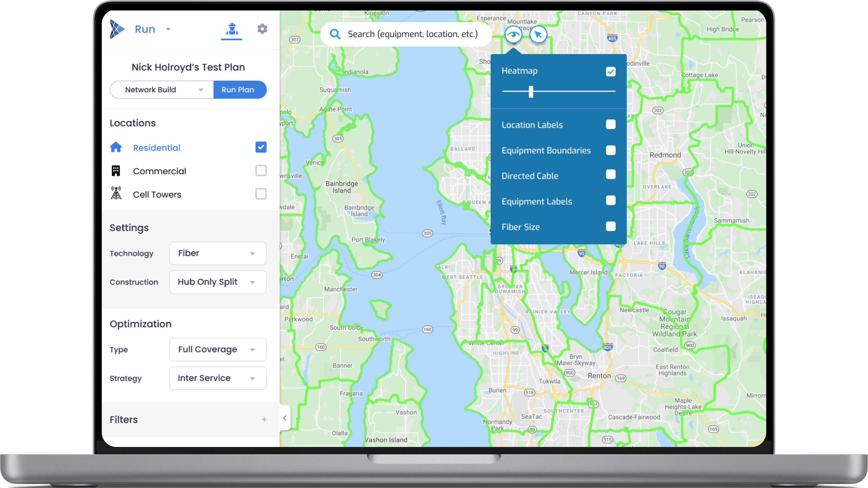Click Mercer Island on the map

point(588,272)
